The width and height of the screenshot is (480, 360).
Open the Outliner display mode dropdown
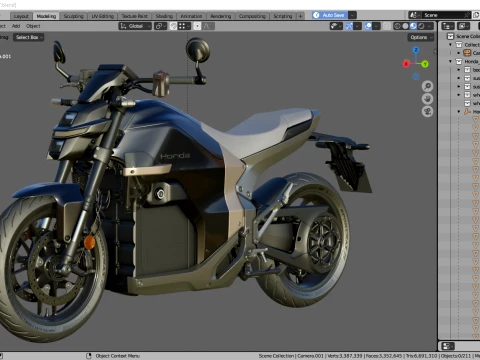(x=463, y=26)
